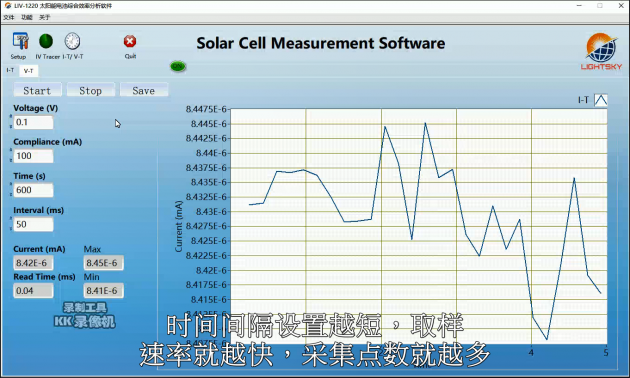The image size is (630, 378).
Task: Select the Max value 8.45E-6
Action: pos(104,263)
